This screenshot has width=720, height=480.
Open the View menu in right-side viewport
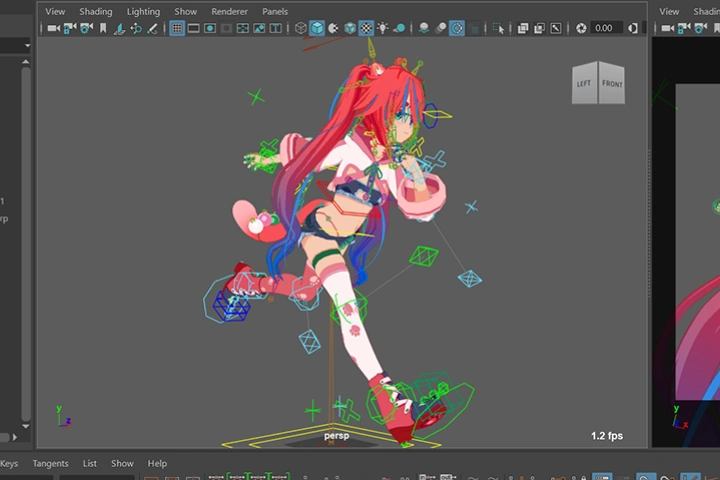pos(669,11)
